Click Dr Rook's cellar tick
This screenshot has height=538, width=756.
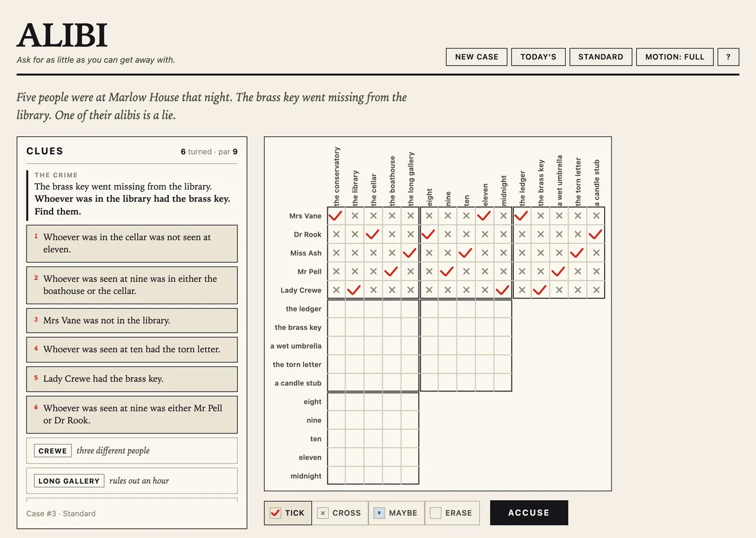tap(373, 234)
